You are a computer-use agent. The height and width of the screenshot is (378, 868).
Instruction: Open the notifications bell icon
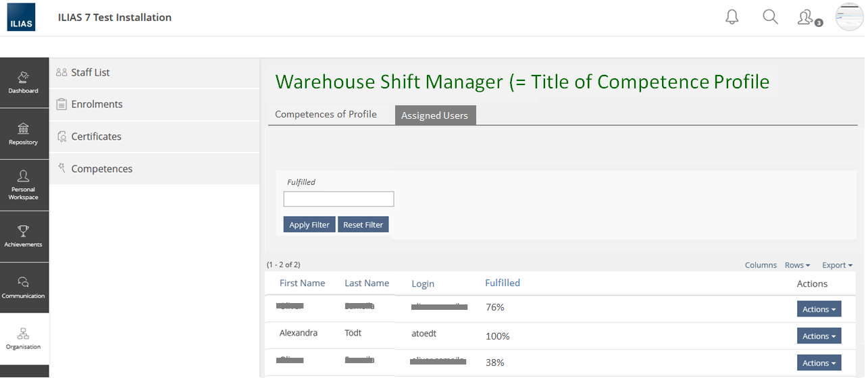pos(732,18)
